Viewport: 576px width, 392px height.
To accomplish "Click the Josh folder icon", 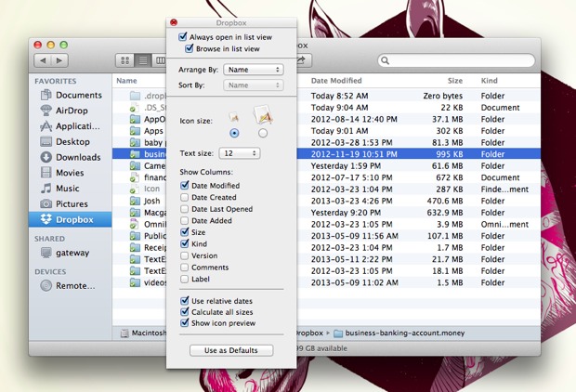I will pyautogui.click(x=135, y=201).
